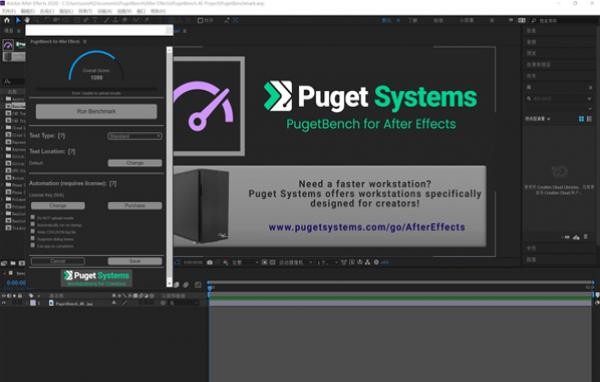This screenshot has width=600, height=382.
Task: Click the Purchase button
Action: 135,206
